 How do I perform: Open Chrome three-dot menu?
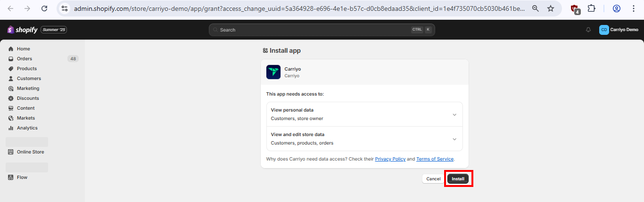pyautogui.click(x=634, y=8)
